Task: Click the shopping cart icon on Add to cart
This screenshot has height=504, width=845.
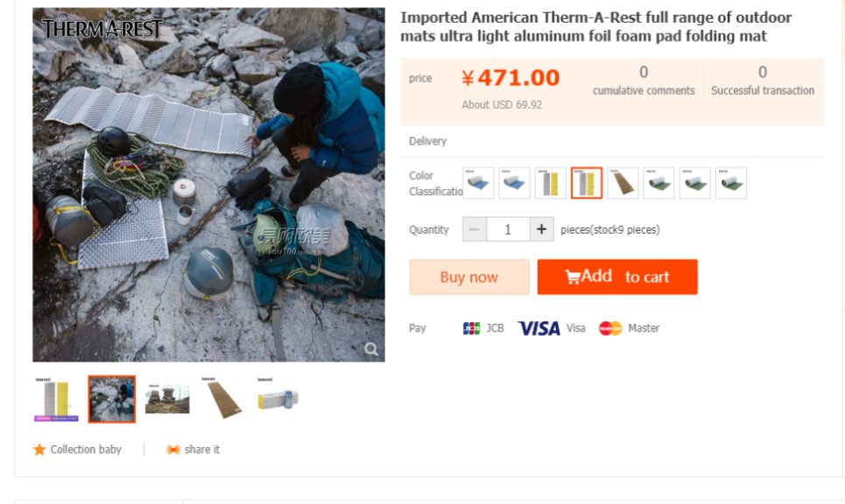Action: pos(573,276)
